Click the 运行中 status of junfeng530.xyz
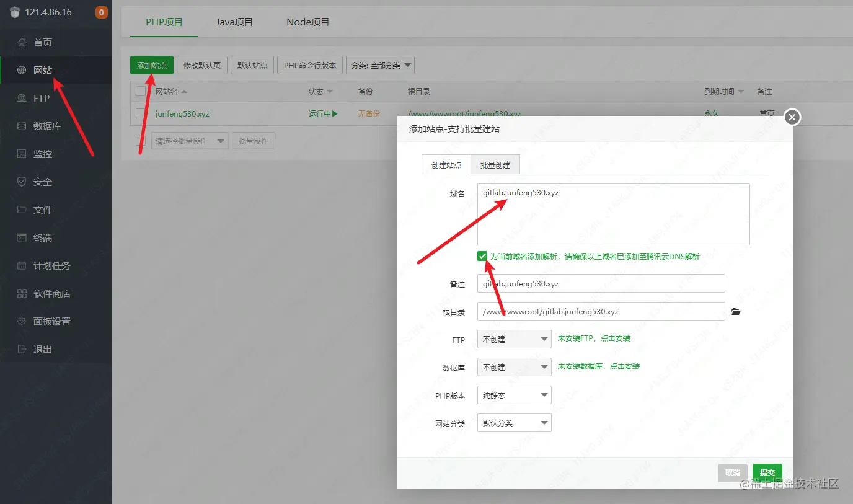Viewport: 853px width, 504px height. (x=323, y=114)
